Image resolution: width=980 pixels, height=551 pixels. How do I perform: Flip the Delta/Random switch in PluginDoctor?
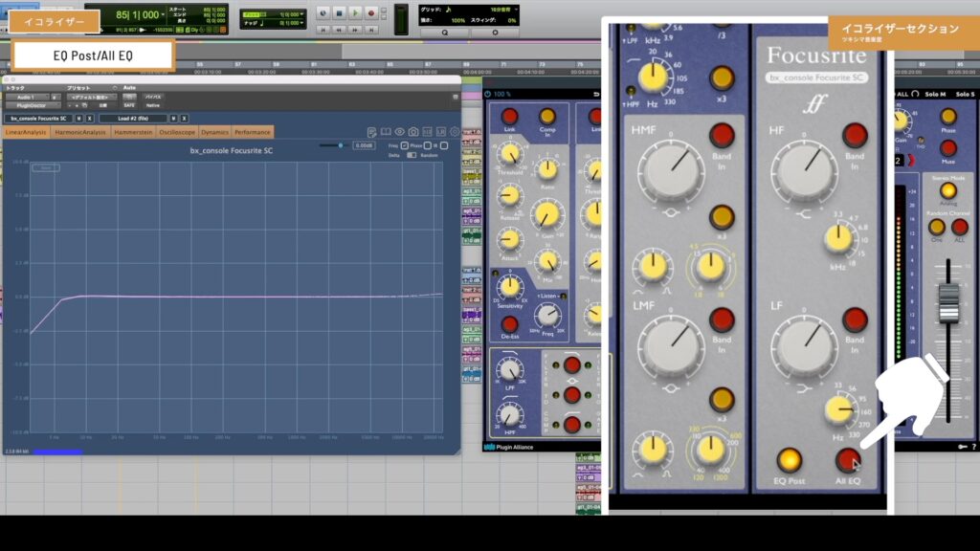pyautogui.click(x=412, y=155)
